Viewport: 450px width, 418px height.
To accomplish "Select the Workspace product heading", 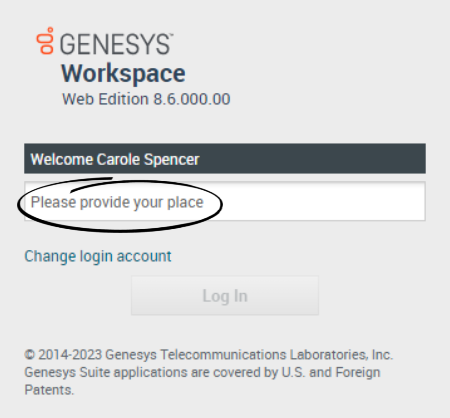I will (123, 74).
